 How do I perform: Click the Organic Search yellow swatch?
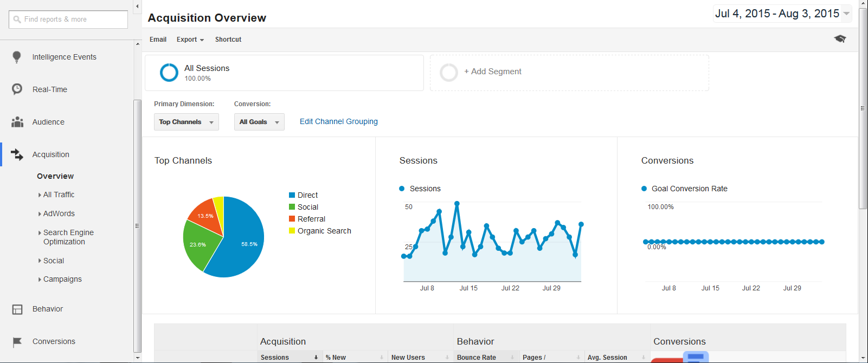point(292,231)
